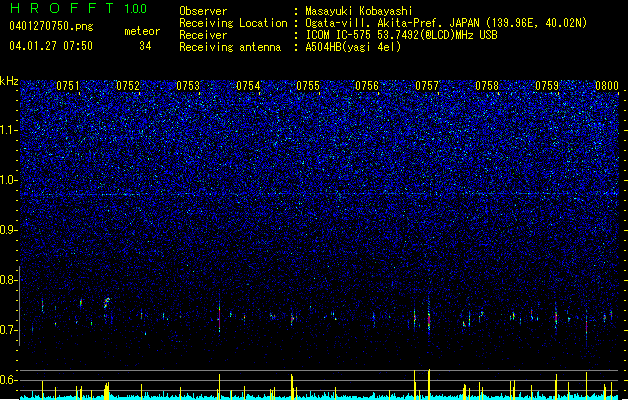Click the 'Receiver' field label

tap(203, 35)
